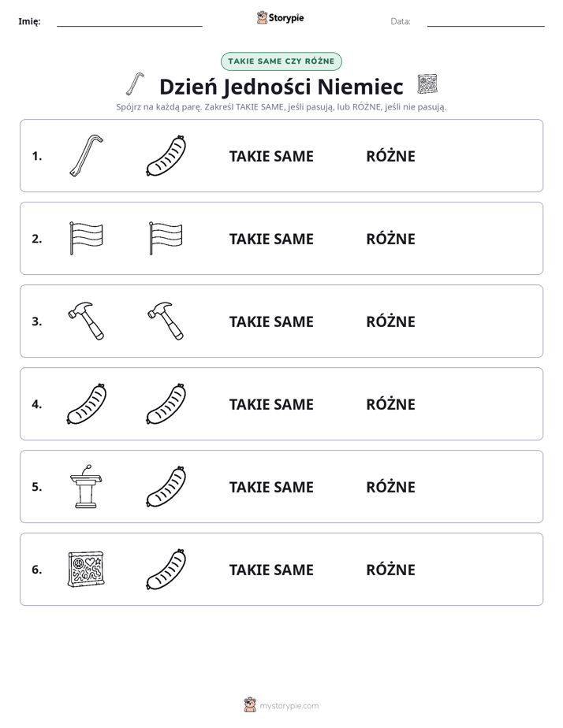Choose RÓŻNE for row 1
The height and width of the screenshot is (728, 563).
point(390,156)
